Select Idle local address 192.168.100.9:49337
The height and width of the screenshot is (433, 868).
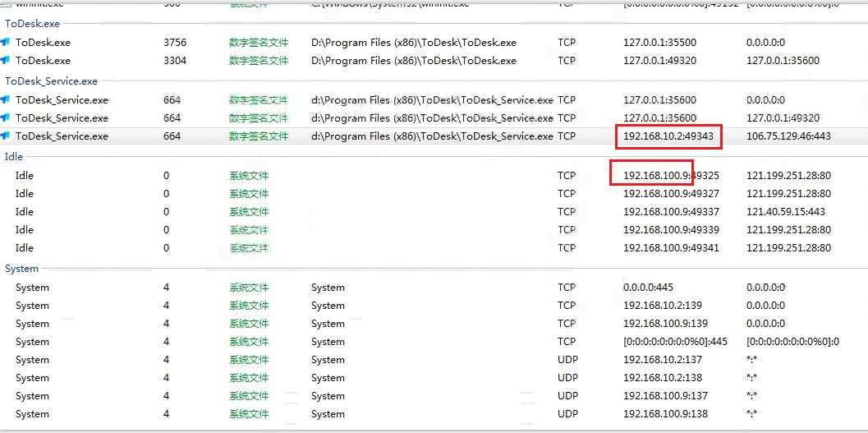pos(671,211)
